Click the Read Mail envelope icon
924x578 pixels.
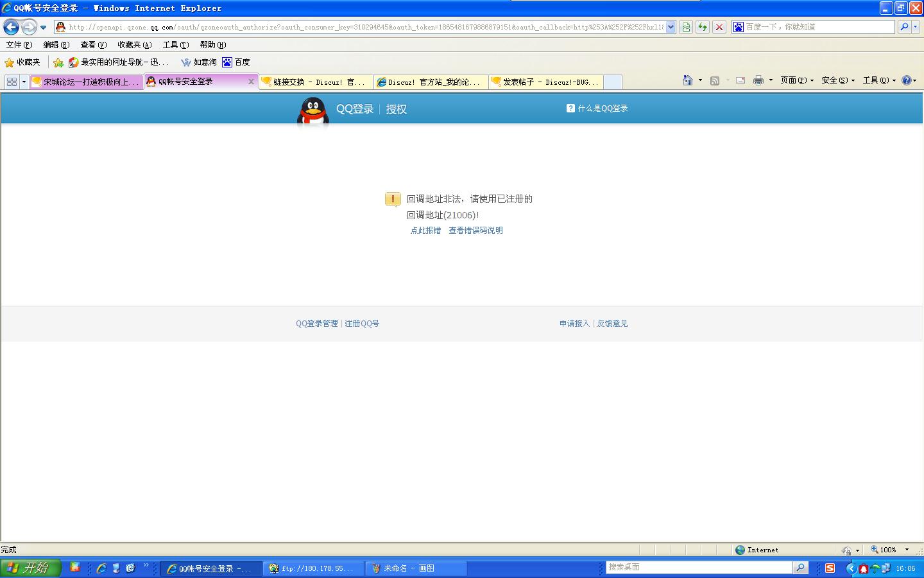(x=740, y=80)
